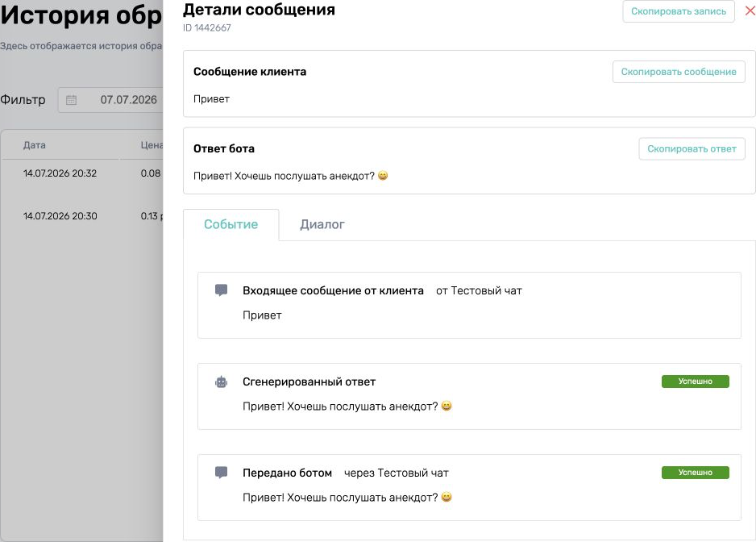Click the Скопировать ответ button
Viewport: 756px width, 542px height.
point(692,148)
